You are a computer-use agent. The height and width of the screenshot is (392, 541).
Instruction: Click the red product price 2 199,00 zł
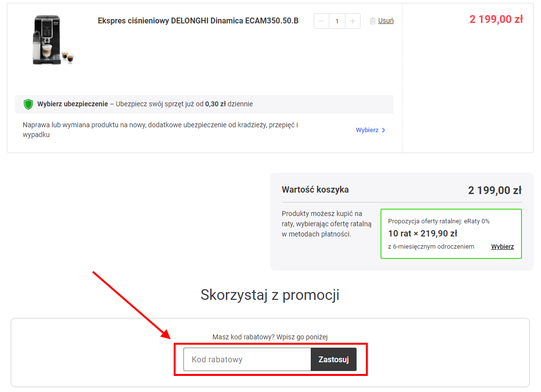click(x=496, y=20)
